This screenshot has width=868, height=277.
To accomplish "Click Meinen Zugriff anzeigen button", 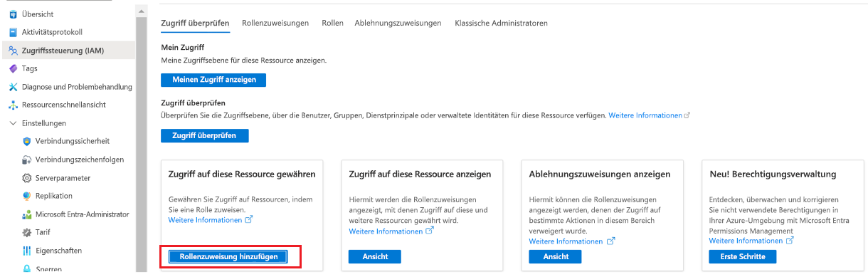I will pos(213,79).
